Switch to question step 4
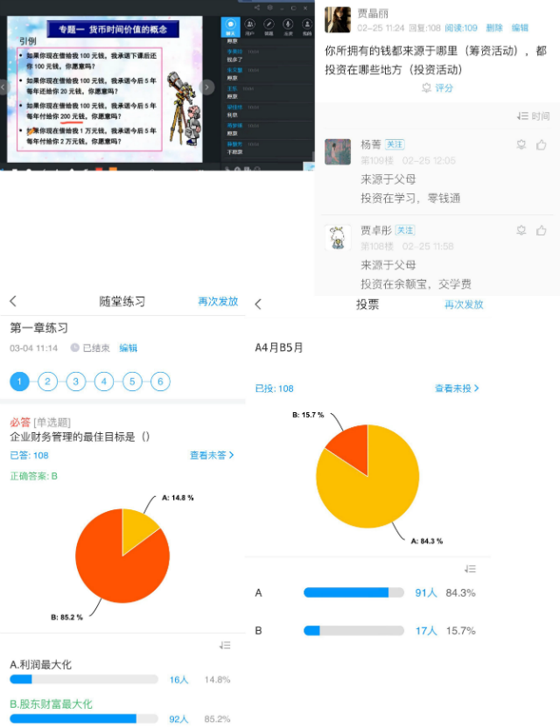The height and width of the screenshot is (728, 560). pos(104,381)
